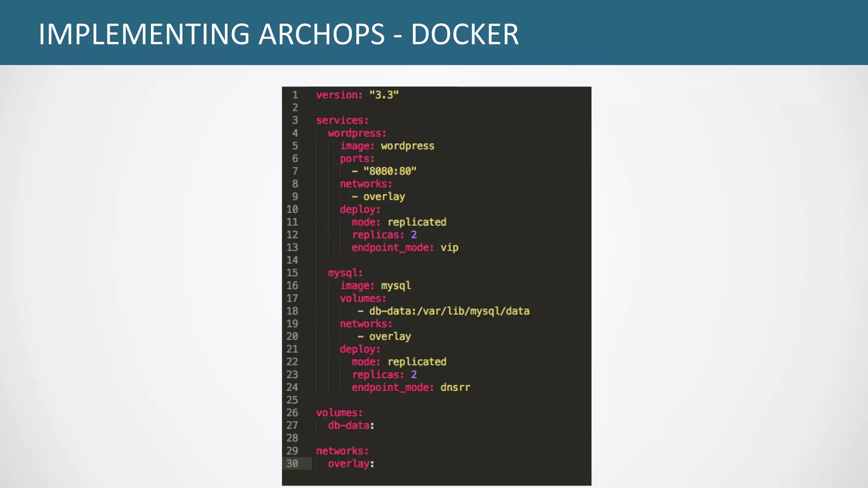Click line number 15 in gutter
The image size is (868, 488).
tap(292, 273)
